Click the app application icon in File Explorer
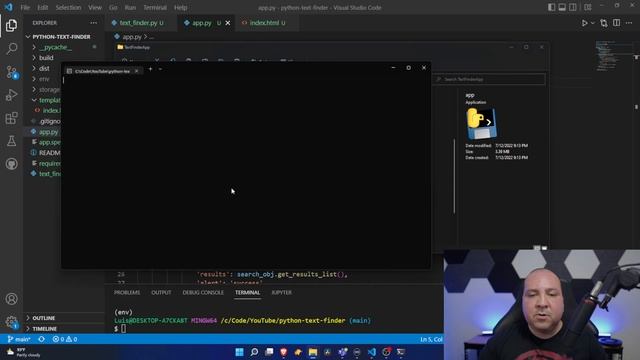The image size is (640, 360). [x=482, y=123]
